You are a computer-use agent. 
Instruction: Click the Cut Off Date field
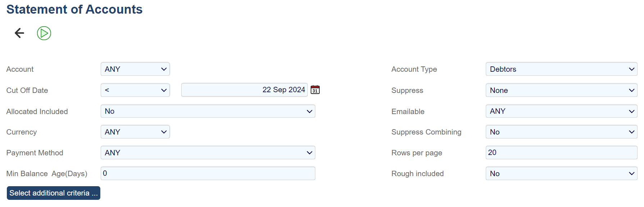(x=245, y=90)
